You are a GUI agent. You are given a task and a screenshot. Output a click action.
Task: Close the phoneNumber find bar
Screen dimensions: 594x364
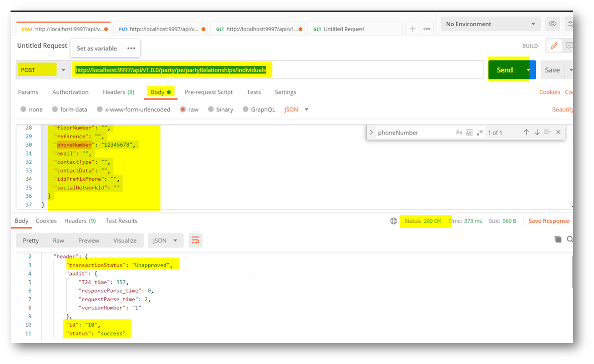[558, 133]
